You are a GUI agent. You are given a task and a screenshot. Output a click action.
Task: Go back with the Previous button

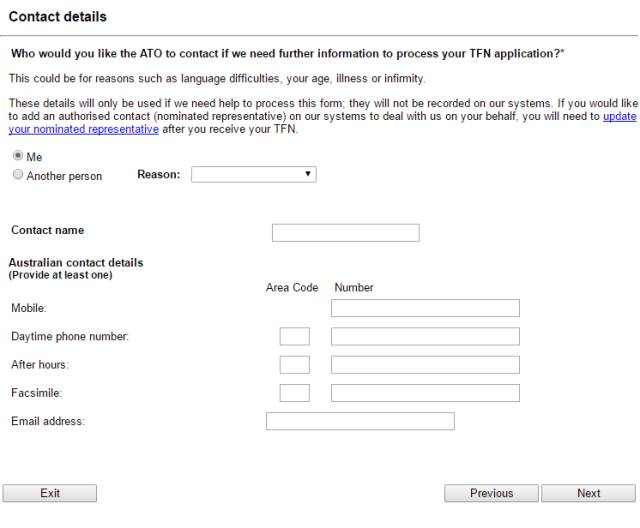[x=491, y=493]
